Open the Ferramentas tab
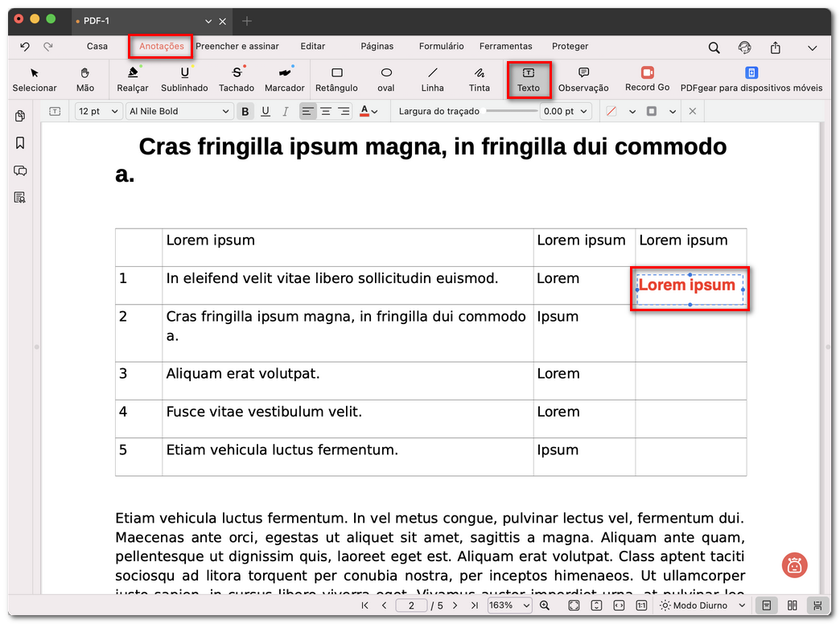This screenshot has height=624, width=840. pyautogui.click(x=505, y=47)
